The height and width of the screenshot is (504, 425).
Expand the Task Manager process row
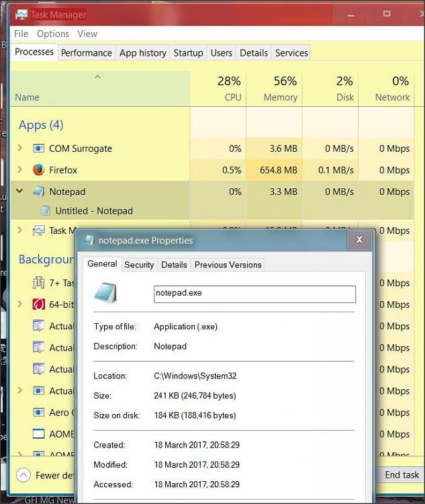point(19,230)
